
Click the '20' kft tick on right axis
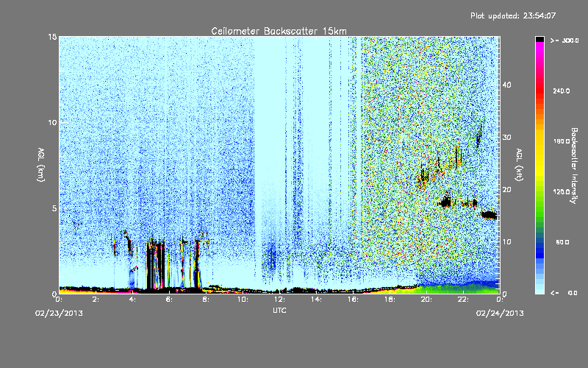coord(506,190)
